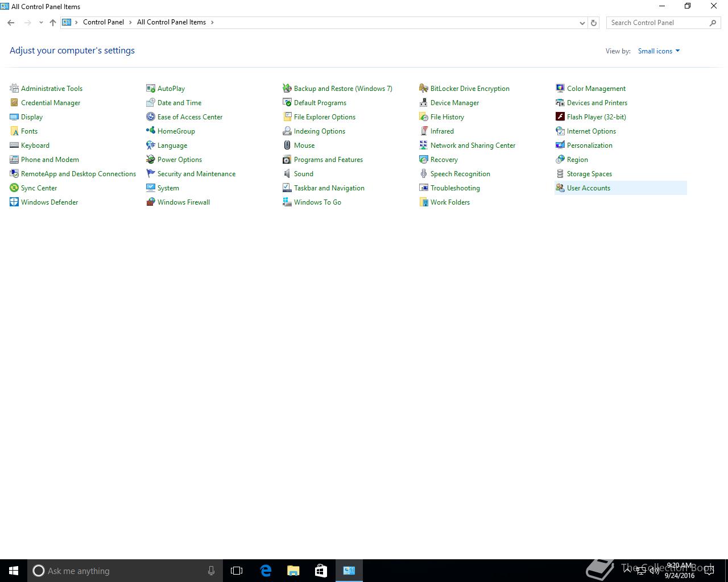
Task: Click the Windows Firewall icon
Action: (151, 202)
